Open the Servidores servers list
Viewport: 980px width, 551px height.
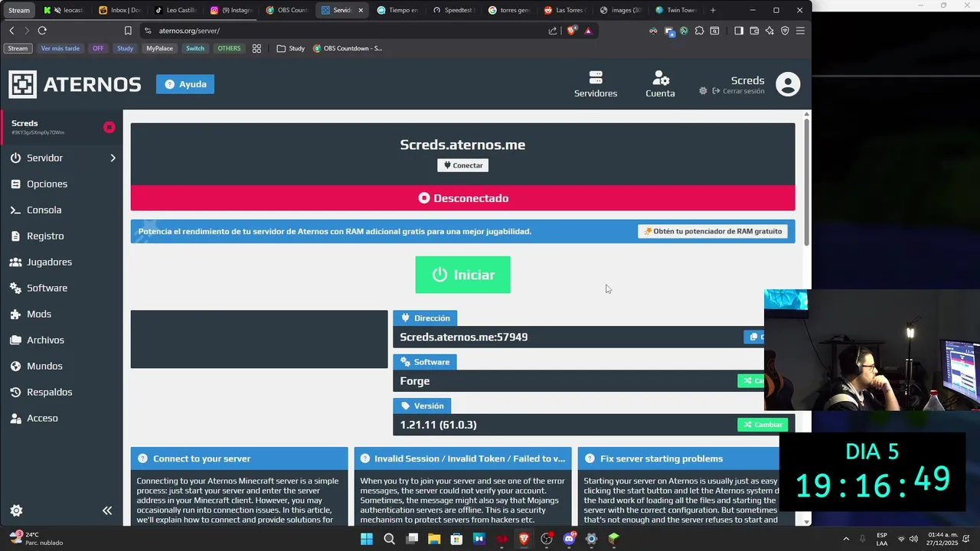tap(596, 84)
